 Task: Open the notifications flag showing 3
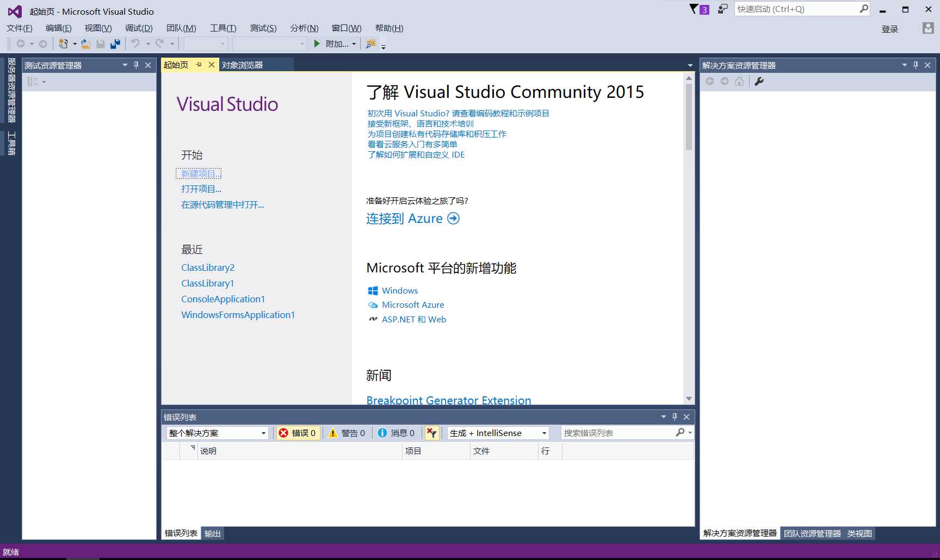[699, 9]
